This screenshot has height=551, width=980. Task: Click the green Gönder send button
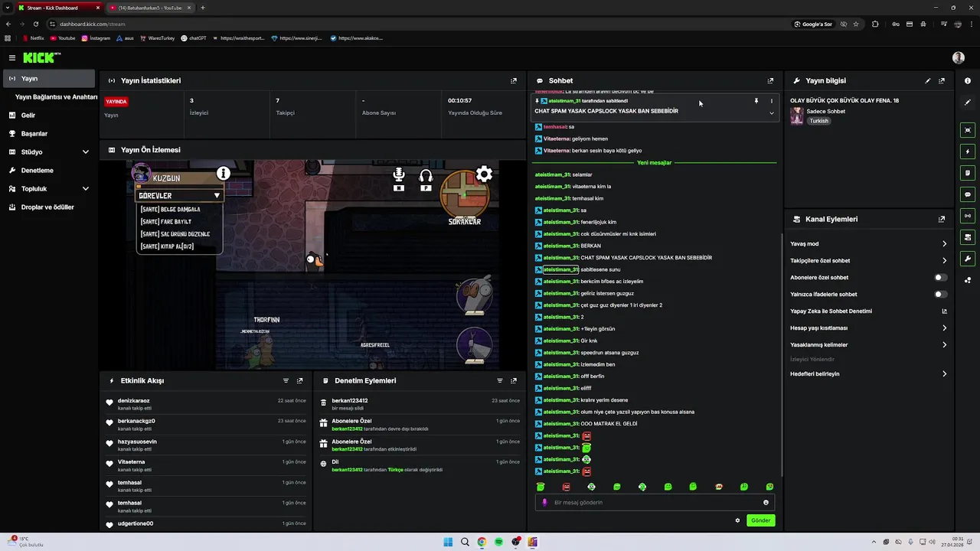coord(760,520)
